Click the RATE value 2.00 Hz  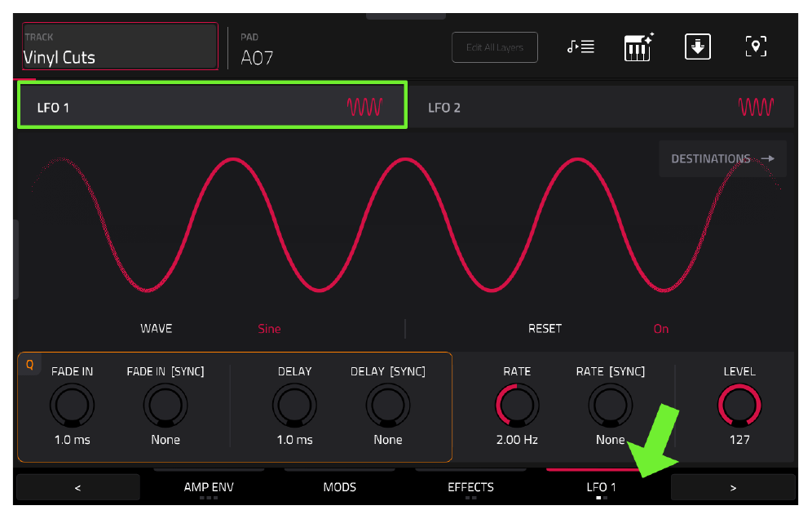point(517,440)
